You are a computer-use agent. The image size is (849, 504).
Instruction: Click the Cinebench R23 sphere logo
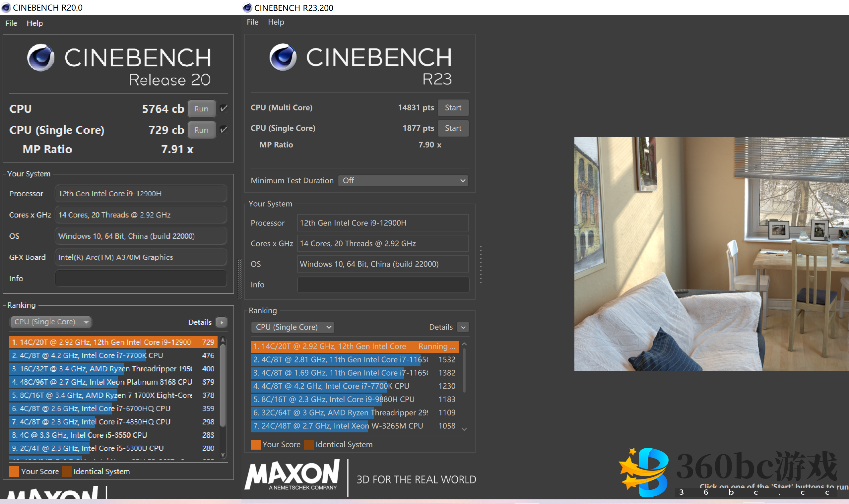[x=283, y=57]
